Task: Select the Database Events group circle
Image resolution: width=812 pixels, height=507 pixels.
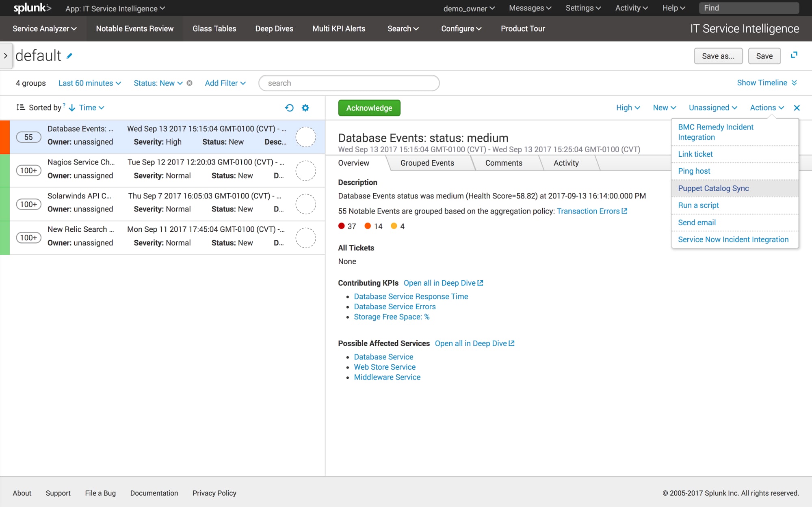Action: tap(305, 137)
